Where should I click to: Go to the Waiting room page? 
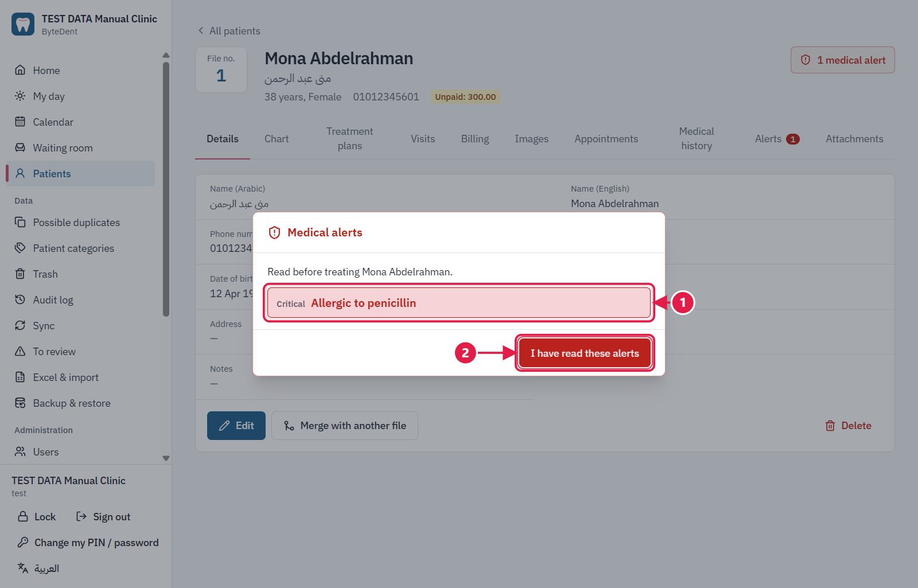(80, 147)
